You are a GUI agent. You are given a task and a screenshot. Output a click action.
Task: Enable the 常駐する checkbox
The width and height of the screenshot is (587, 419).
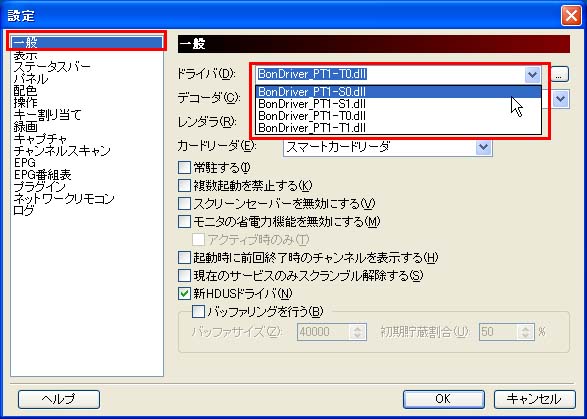point(184,167)
